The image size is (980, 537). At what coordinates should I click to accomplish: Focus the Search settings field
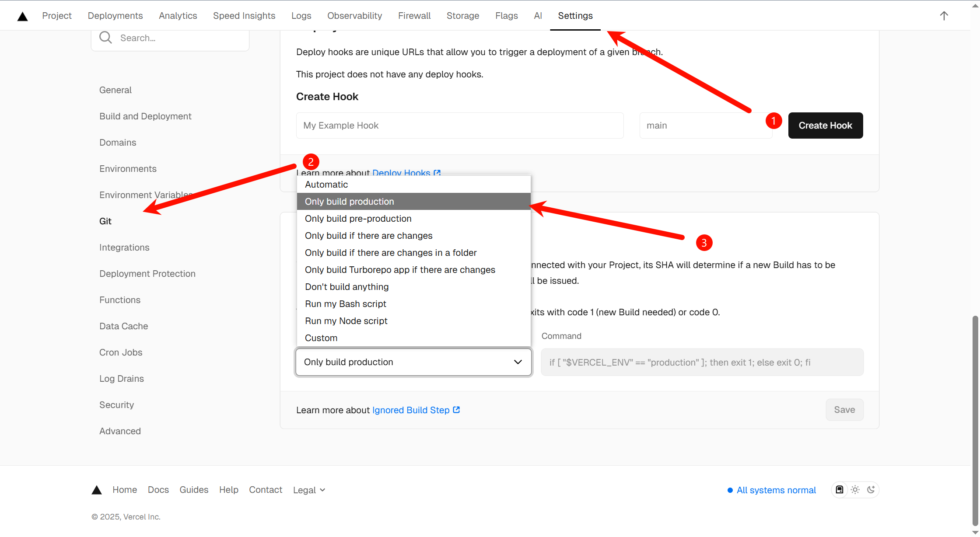point(170,38)
